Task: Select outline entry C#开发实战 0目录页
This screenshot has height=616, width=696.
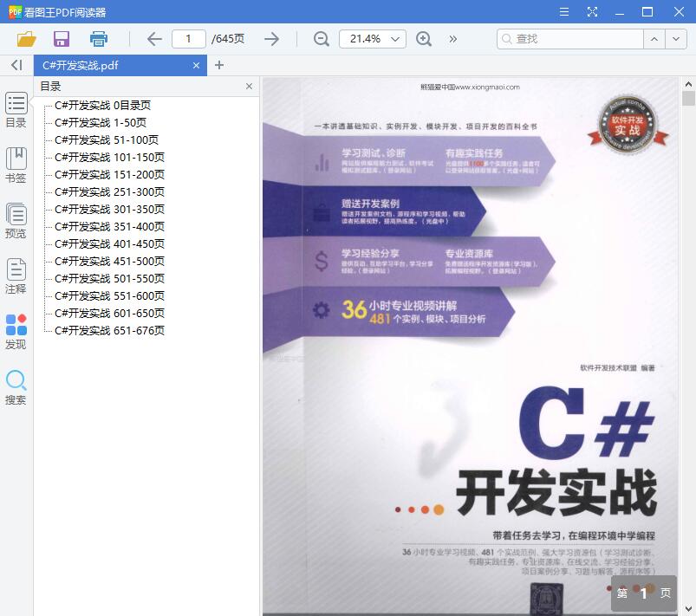Action: (102, 105)
